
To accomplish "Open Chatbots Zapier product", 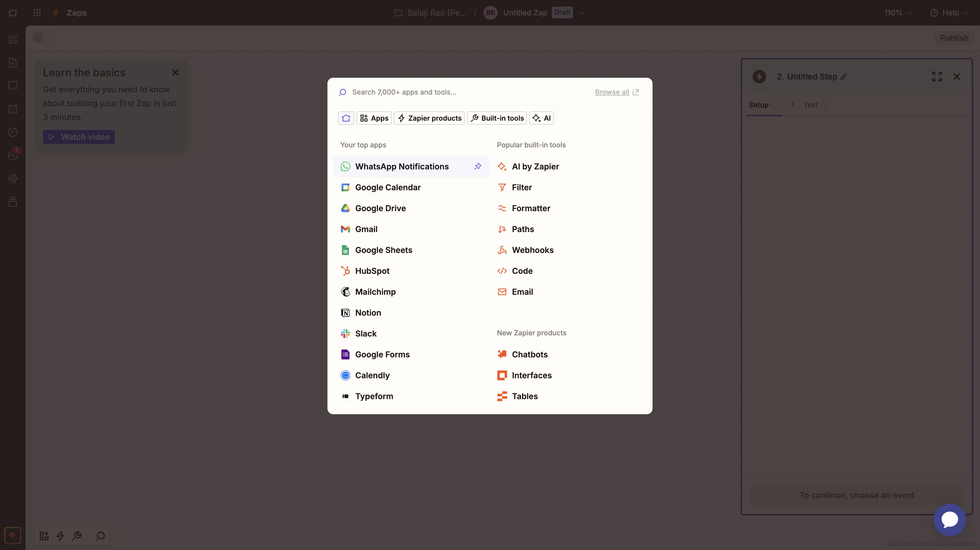I will click(568, 355).
